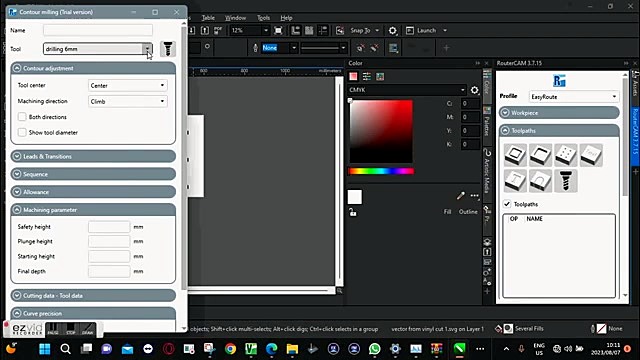Image resolution: width=640 pixels, height=360 pixels.
Task: Open the Profile EasyRoute dropdown
Action: (x=574, y=97)
